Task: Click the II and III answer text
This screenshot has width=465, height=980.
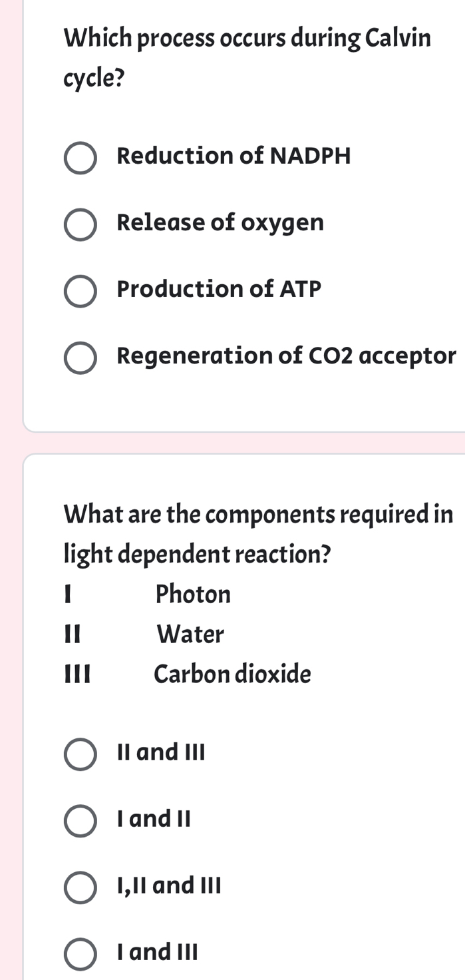Action: [x=161, y=753]
